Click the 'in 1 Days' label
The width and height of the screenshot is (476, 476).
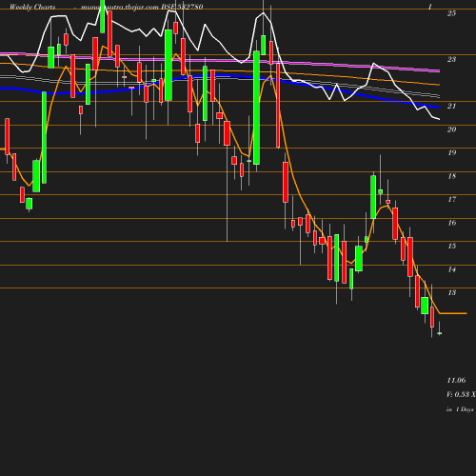click(460, 409)
